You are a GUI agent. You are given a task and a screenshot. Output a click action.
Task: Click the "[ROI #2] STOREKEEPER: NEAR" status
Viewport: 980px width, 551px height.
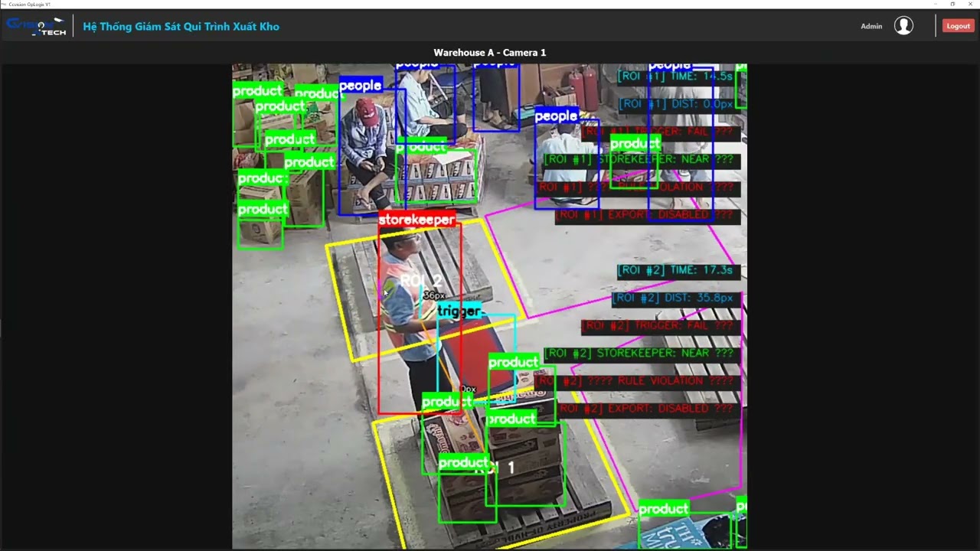[x=642, y=353]
